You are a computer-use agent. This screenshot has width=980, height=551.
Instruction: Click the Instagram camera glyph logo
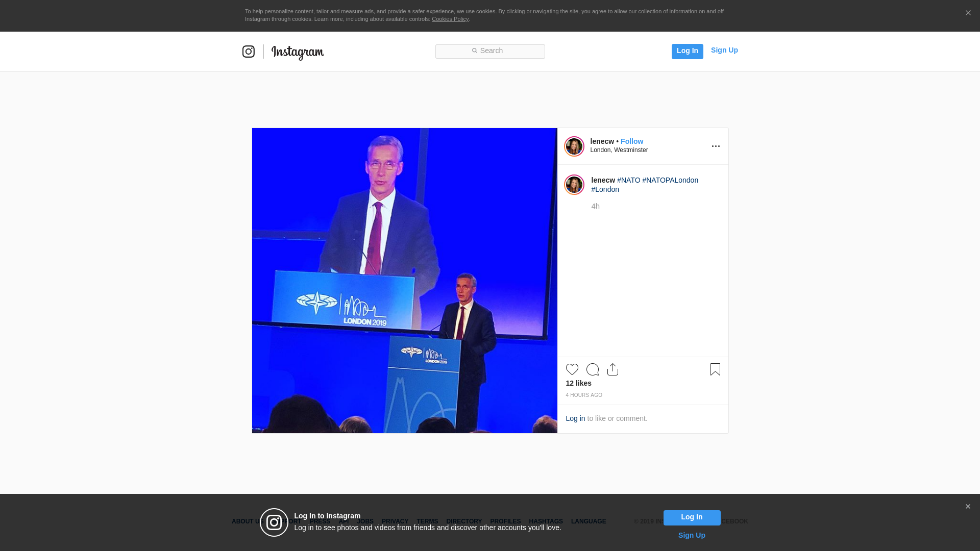click(248, 52)
